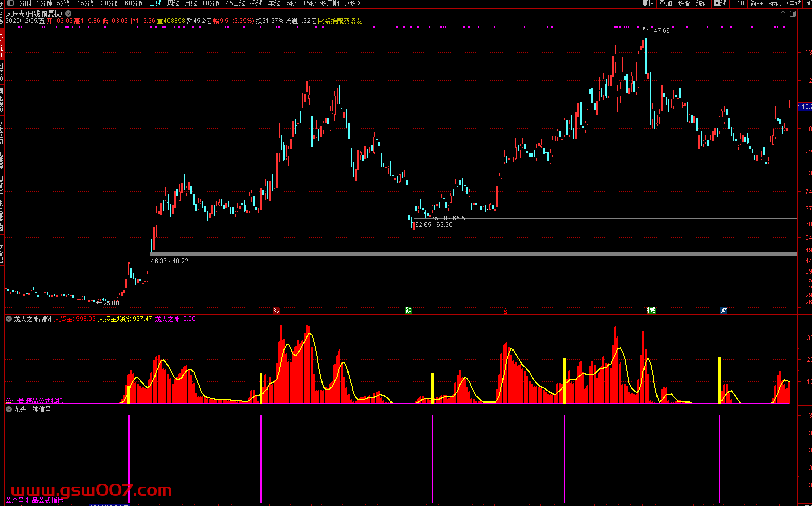
Task: Click the red 涨 event marker
Action: 277,310
